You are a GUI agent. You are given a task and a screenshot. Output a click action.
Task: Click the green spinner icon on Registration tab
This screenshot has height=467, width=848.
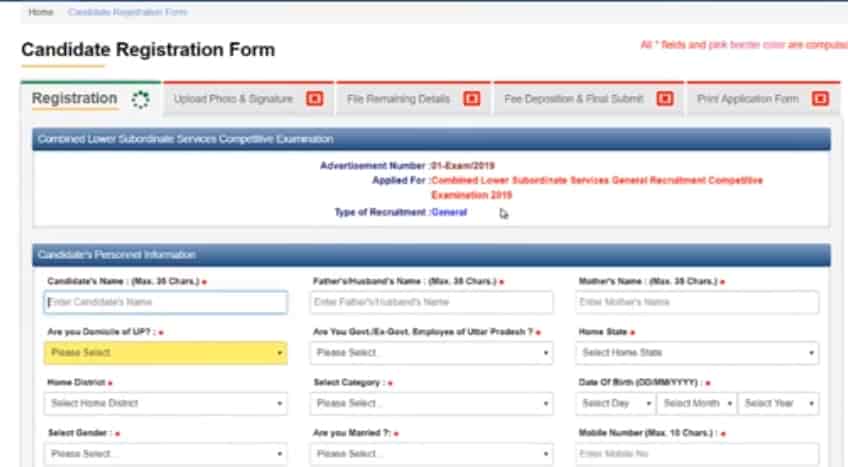coord(140,99)
